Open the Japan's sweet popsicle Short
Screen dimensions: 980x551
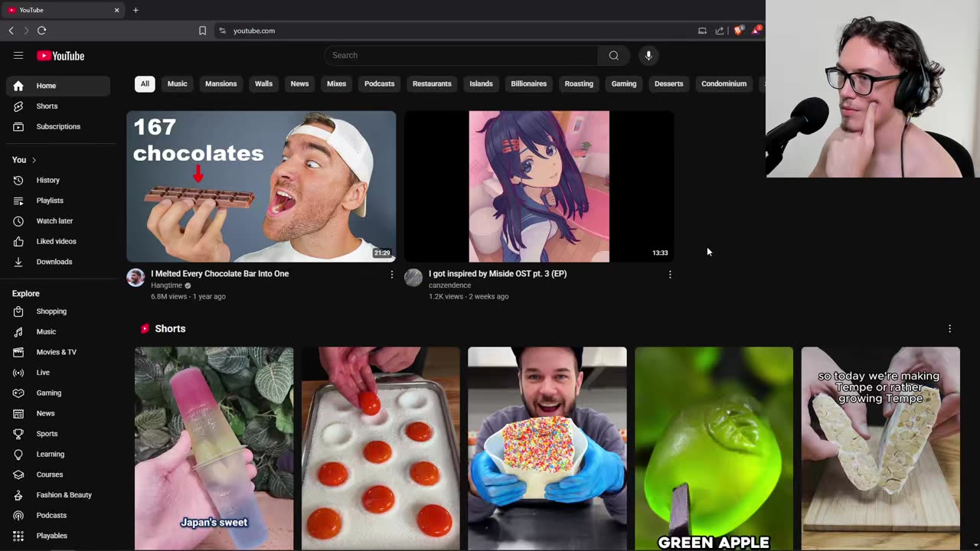point(214,448)
